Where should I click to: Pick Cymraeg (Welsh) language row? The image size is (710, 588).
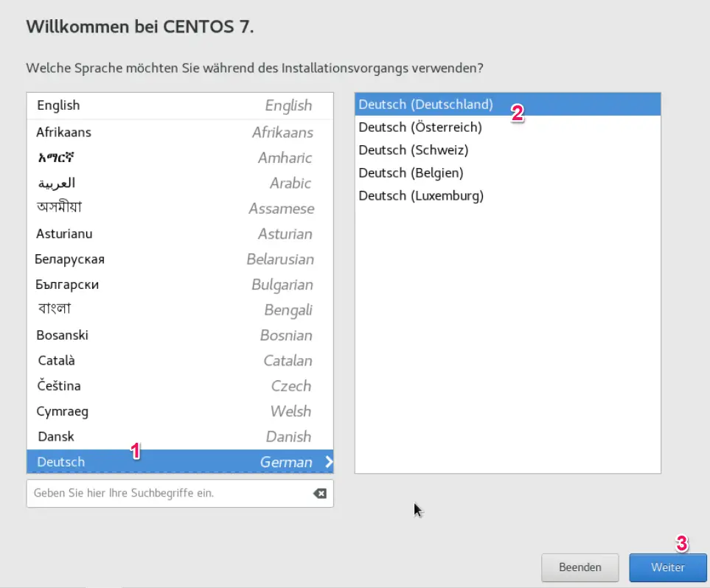pyautogui.click(x=180, y=411)
